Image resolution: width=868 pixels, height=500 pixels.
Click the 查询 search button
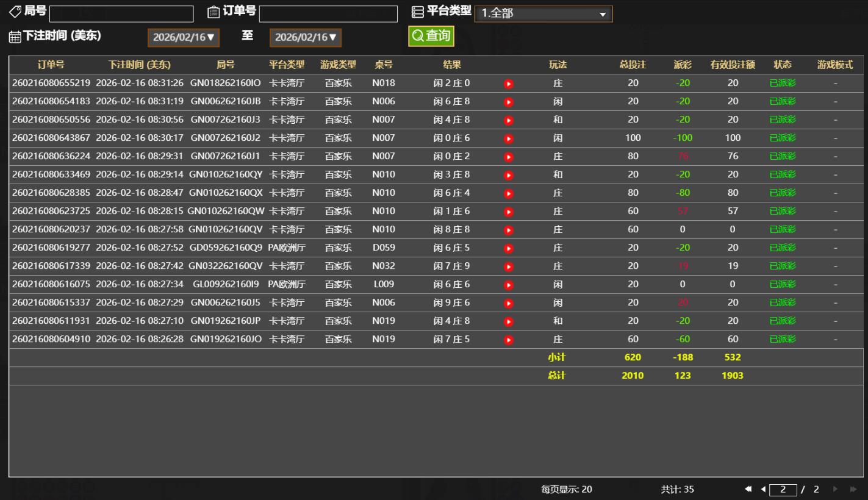click(x=431, y=36)
